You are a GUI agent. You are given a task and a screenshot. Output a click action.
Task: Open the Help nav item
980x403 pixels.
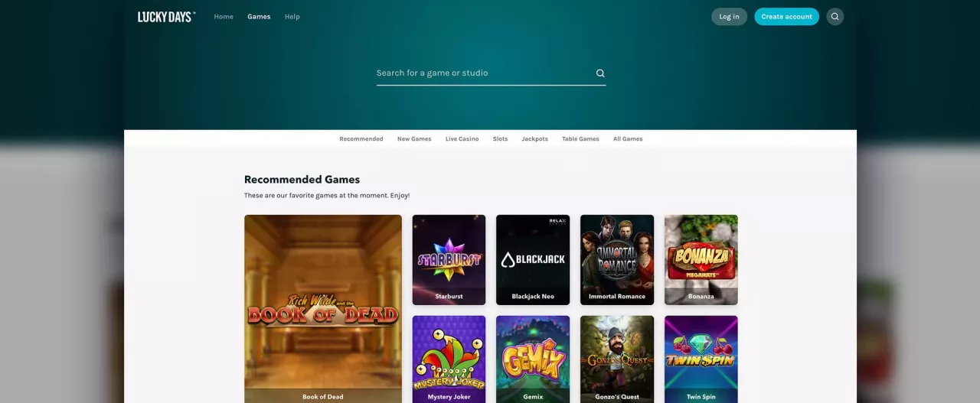coord(292,17)
